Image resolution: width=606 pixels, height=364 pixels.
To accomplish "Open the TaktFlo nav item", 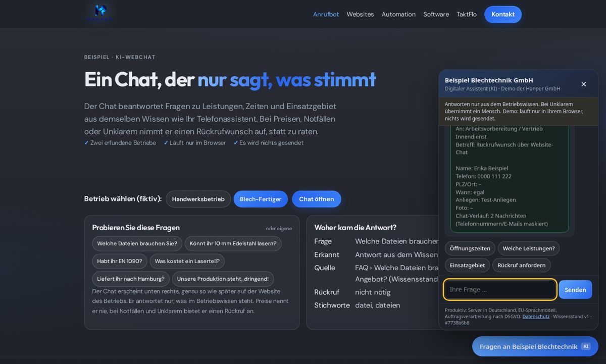I will pyautogui.click(x=467, y=14).
